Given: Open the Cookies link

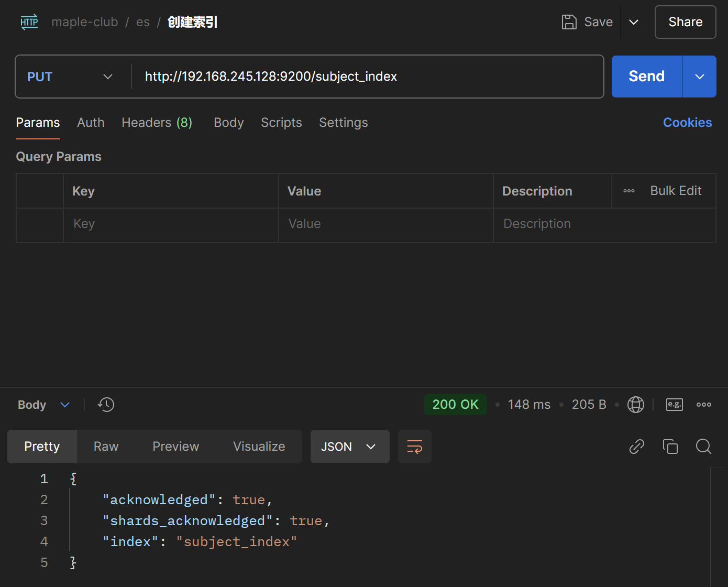Looking at the screenshot, I should coord(688,123).
